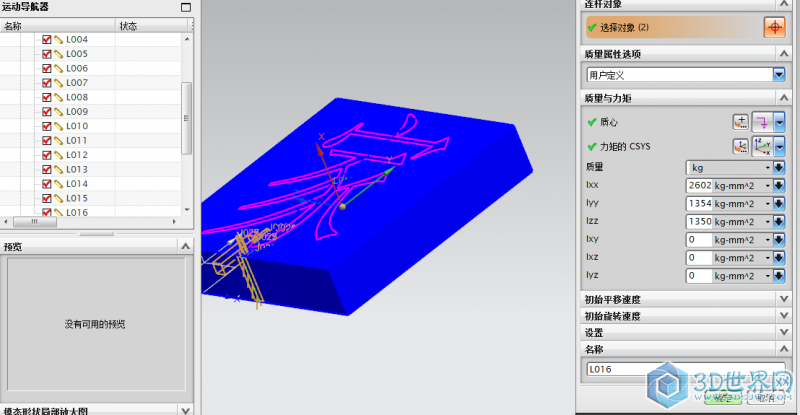Toggle the L014 checkbox
The width and height of the screenshot is (800, 415).
click(46, 184)
